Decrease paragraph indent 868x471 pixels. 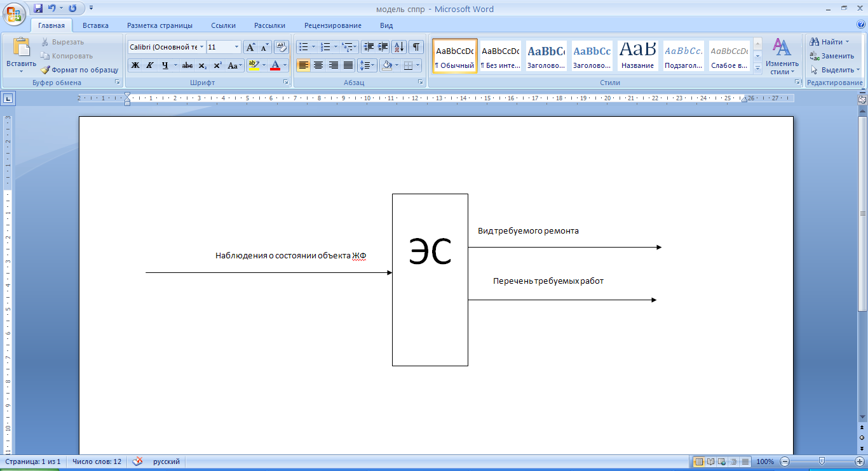coord(369,47)
